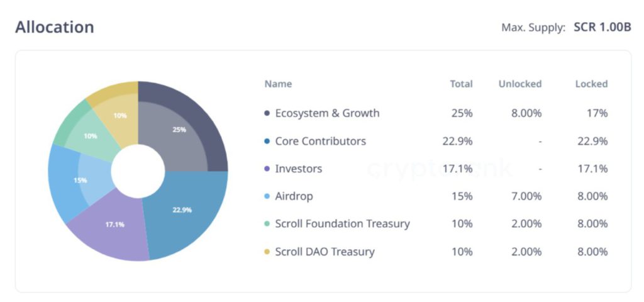This screenshot has height=302, width=644.
Task: Sort by the Name column header
Action: (278, 84)
